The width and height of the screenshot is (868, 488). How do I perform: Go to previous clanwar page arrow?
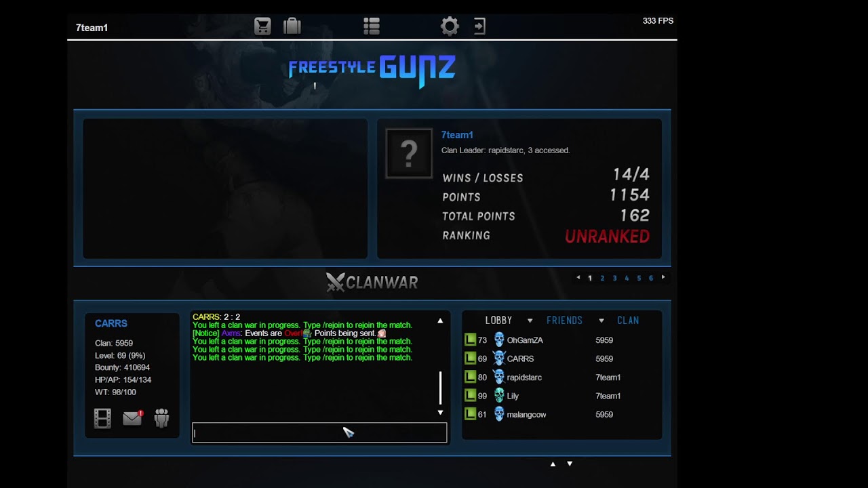[578, 277]
